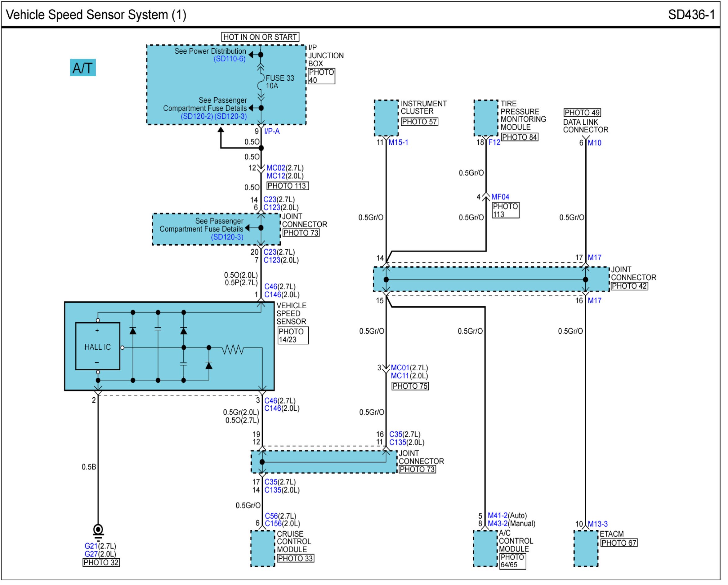This screenshot has width=728, height=585.
Task: Open the SD120-2 fuse details link
Action: (198, 116)
